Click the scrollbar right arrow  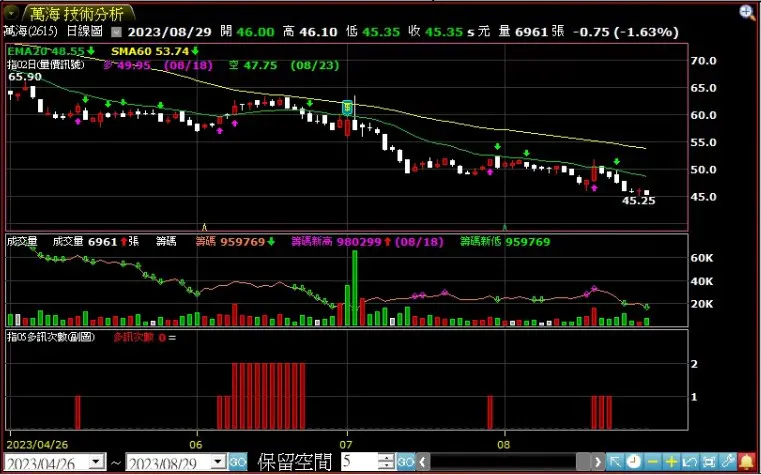coord(598,461)
